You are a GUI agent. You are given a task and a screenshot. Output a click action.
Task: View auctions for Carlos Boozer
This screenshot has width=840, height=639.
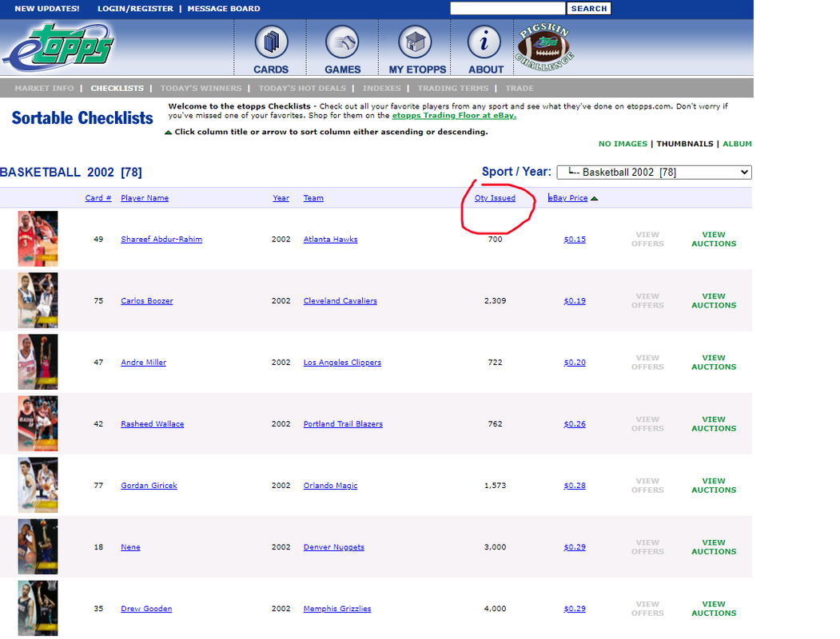tap(714, 300)
